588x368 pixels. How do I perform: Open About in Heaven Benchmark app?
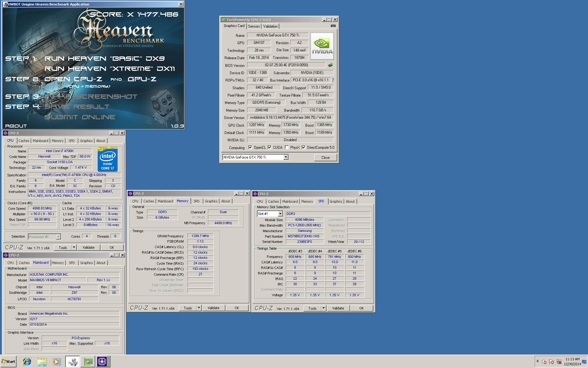point(16,126)
